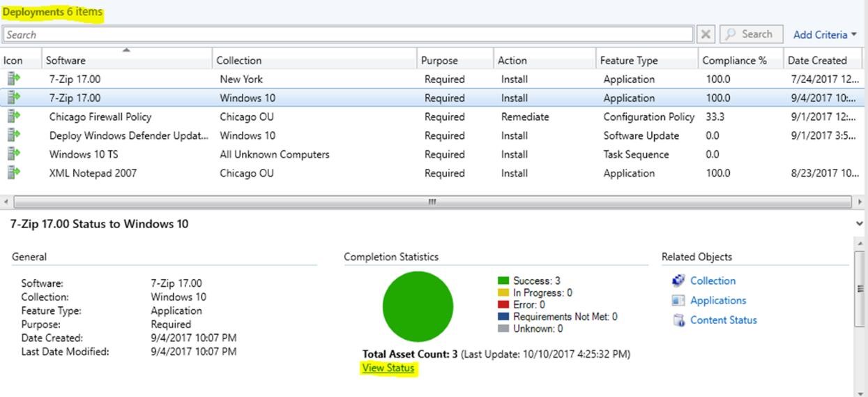The image size is (868, 397).
Task: Click the deployment icon for Chicago Firewall Policy
Action: [13, 117]
